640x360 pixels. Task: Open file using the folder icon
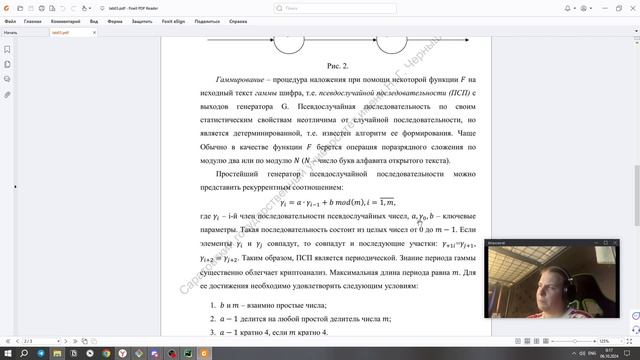click(x=20, y=8)
